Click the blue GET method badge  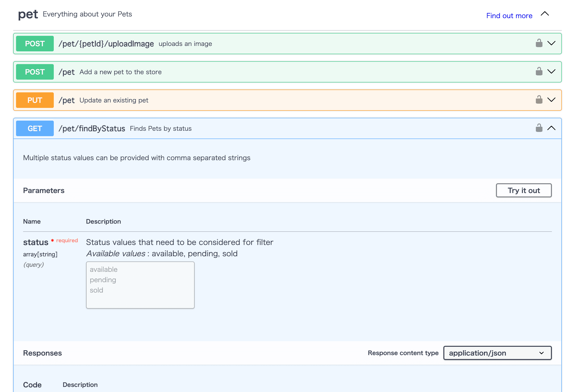pyautogui.click(x=35, y=128)
